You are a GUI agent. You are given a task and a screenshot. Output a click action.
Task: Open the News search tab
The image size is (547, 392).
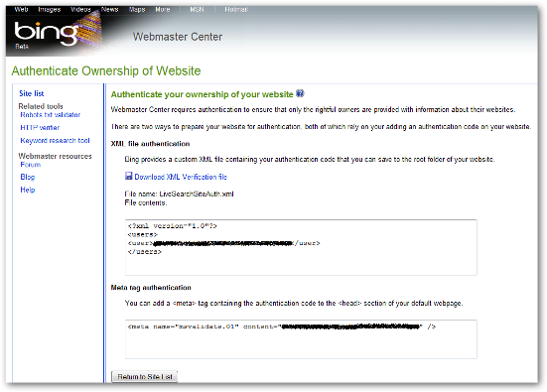pos(109,9)
